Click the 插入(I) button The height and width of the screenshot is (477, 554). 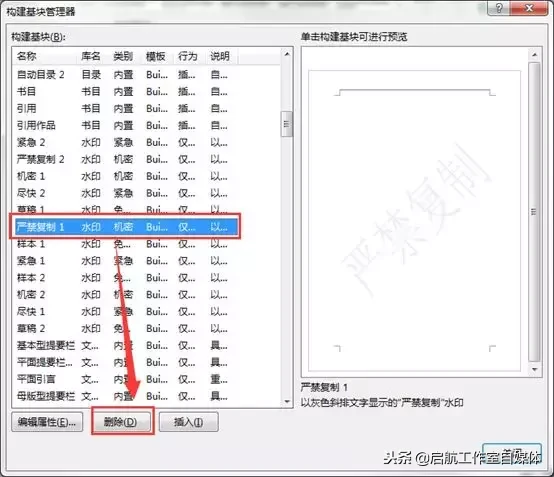189,422
